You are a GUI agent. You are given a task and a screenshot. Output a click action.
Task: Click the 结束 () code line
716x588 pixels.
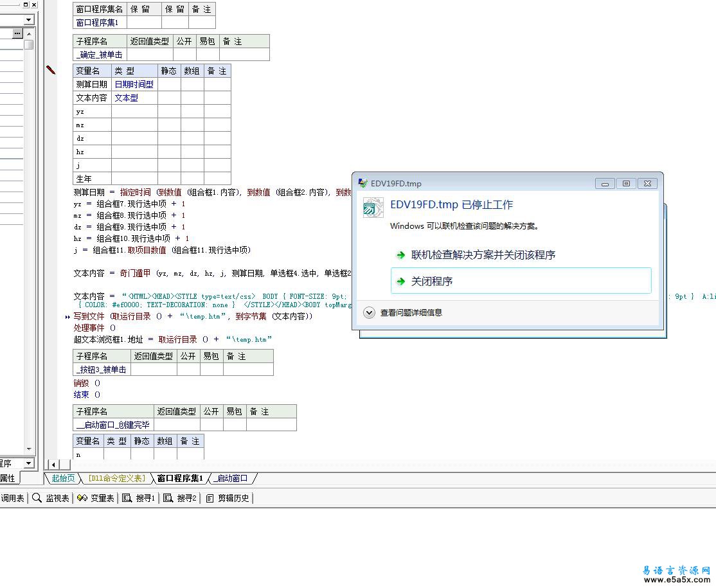pos(87,395)
